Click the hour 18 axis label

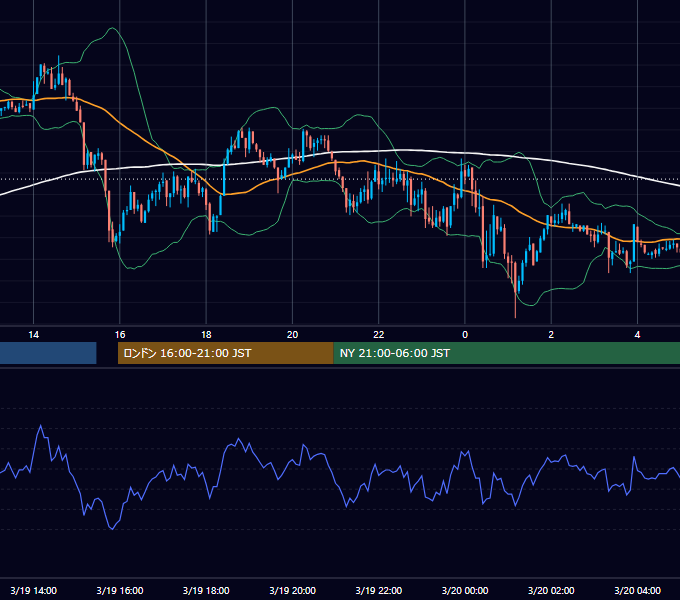tap(206, 335)
